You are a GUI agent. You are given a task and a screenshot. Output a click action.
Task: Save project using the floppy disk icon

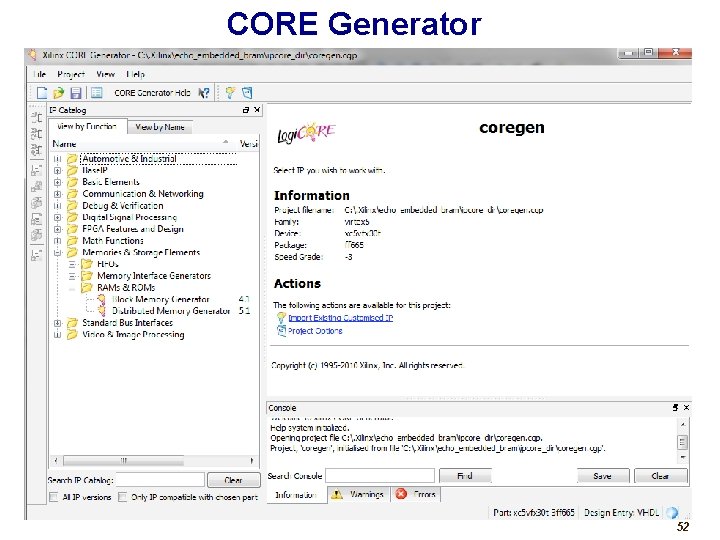(x=76, y=93)
